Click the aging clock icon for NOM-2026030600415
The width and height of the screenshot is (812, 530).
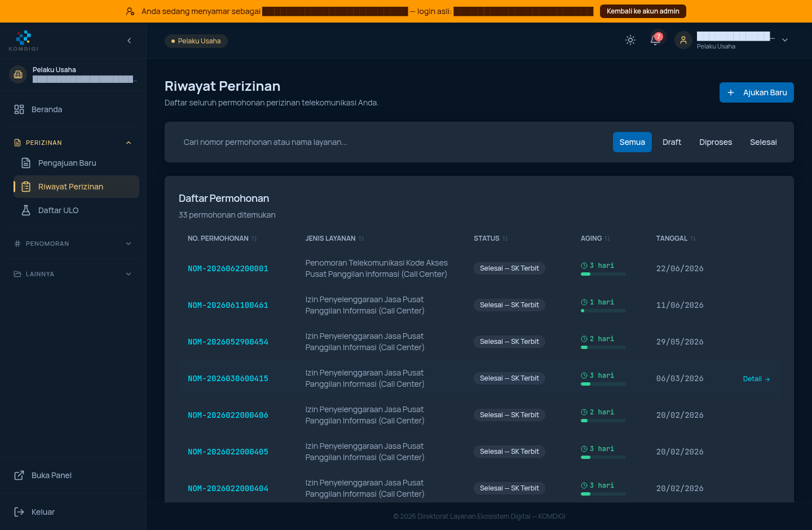584,376
